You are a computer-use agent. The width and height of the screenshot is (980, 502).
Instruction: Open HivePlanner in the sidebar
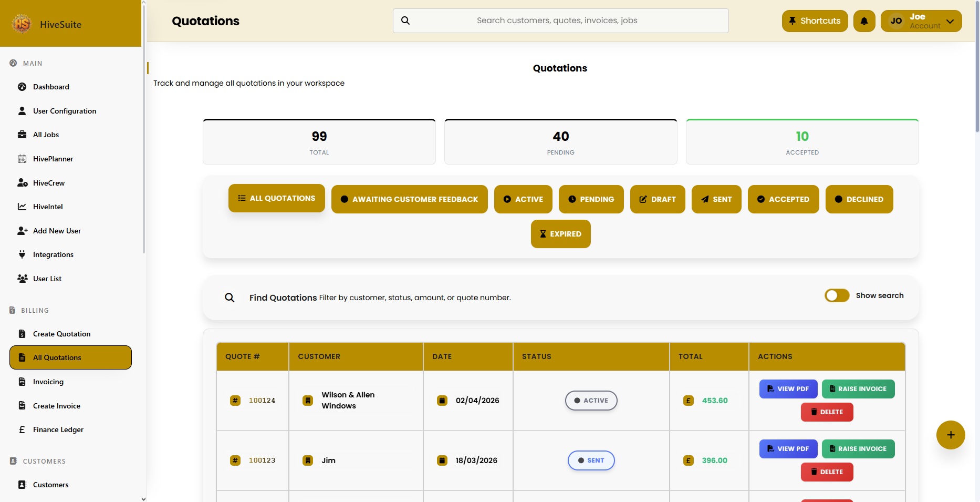(52, 158)
